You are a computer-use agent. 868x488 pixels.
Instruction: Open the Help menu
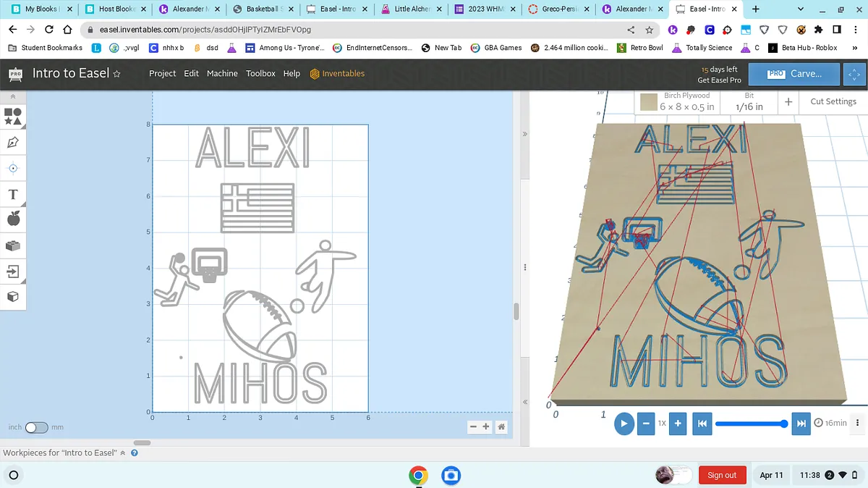(x=292, y=74)
